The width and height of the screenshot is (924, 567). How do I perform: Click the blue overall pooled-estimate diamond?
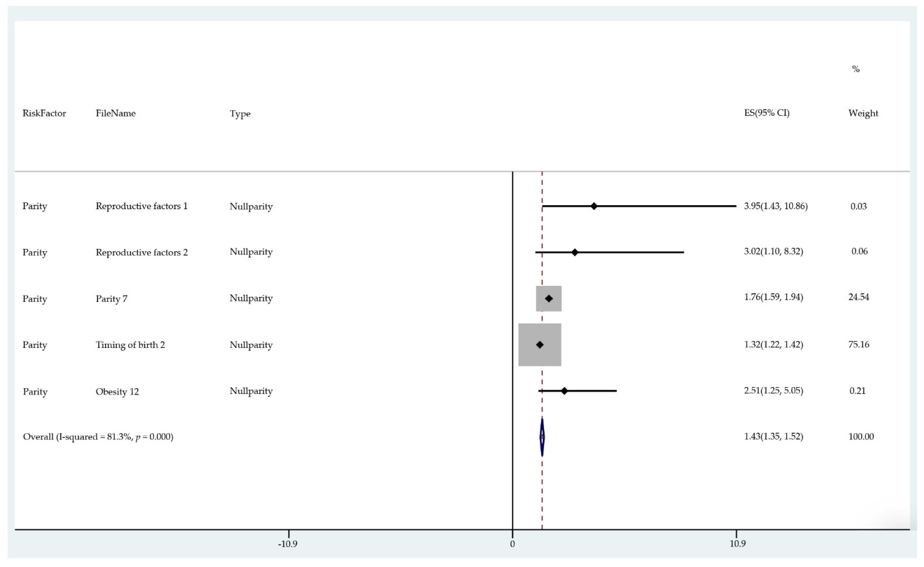click(542, 437)
